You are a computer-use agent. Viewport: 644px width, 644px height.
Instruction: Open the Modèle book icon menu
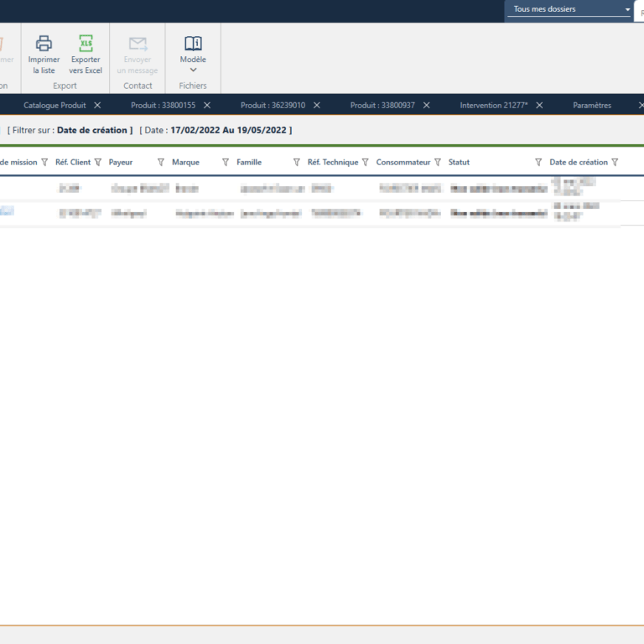(193, 44)
